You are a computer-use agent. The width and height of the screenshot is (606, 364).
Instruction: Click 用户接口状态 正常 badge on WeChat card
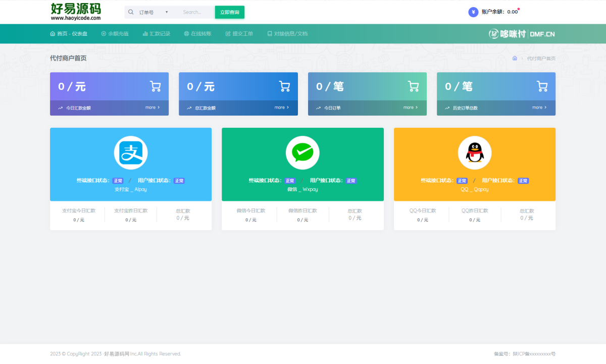351,181
